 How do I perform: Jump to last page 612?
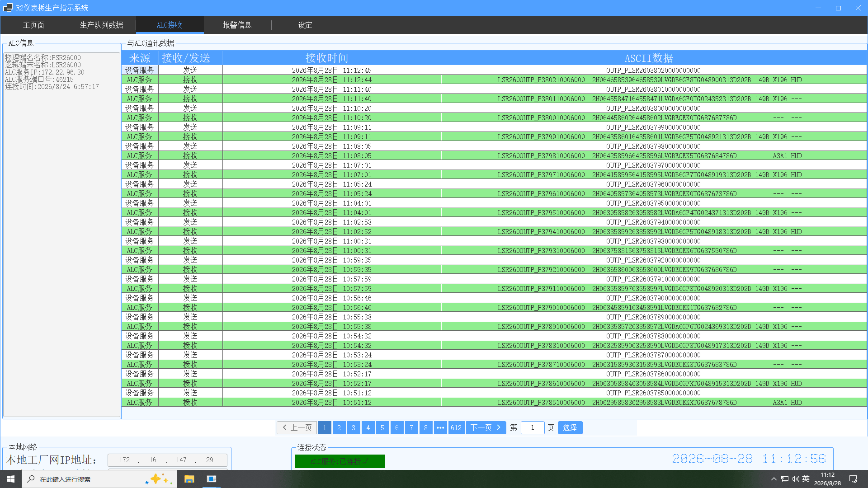coord(456,427)
